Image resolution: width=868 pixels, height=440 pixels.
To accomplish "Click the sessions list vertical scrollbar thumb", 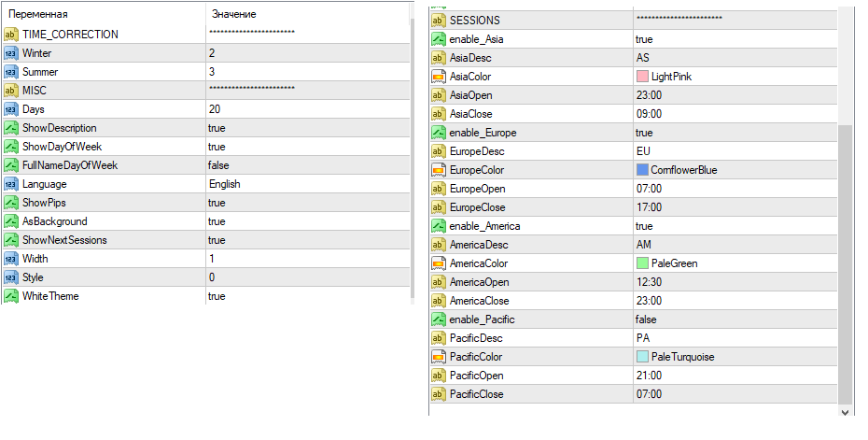I will [x=845, y=265].
